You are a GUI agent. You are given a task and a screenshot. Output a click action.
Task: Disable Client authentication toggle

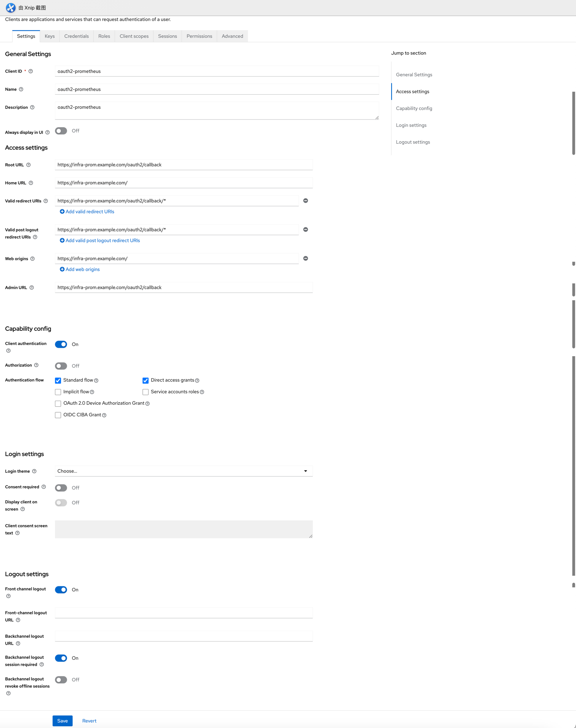coord(61,344)
